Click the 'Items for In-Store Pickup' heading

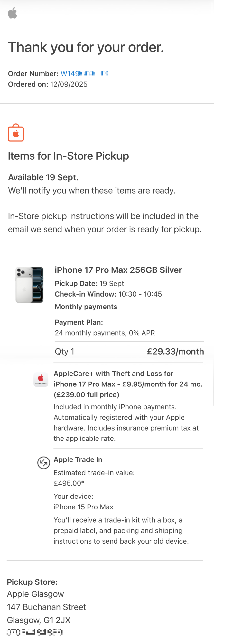pyautogui.click(x=68, y=156)
